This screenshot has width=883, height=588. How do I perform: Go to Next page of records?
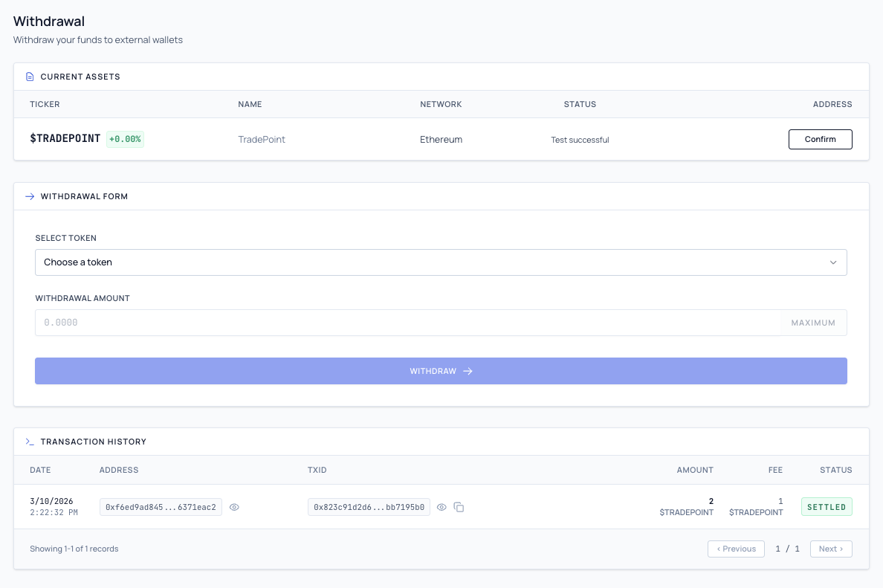[x=831, y=549]
